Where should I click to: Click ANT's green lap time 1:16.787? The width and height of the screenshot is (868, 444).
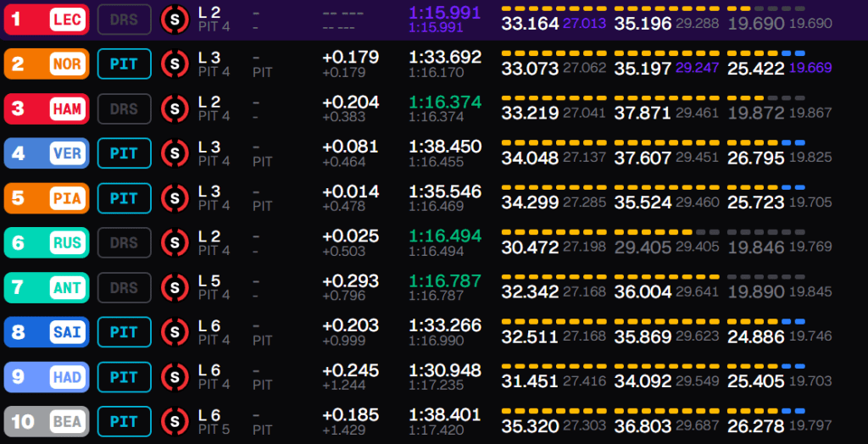pos(445,280)
